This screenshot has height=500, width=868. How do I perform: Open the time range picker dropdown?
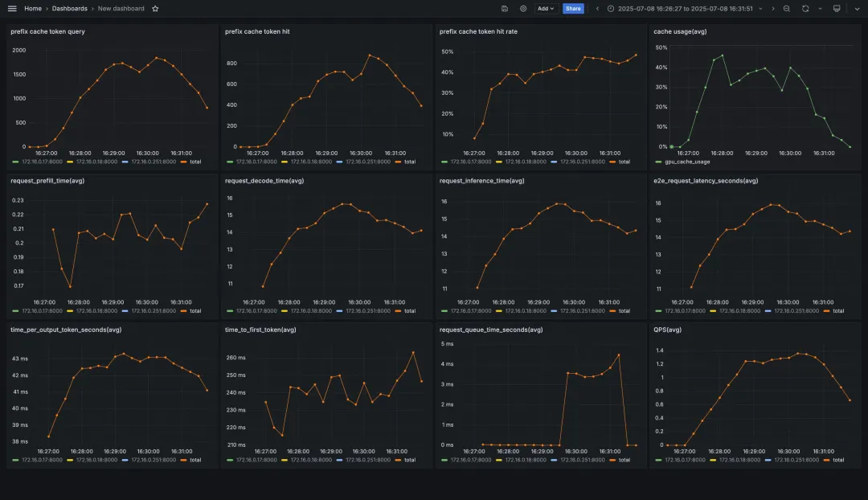(x=685, y=8)
